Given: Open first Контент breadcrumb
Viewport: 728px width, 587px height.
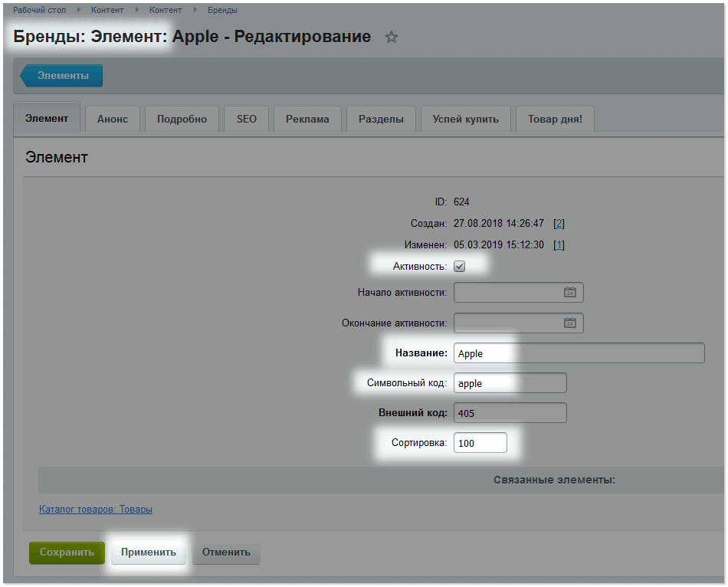Looking at the screenshot, I should point(107,10).
